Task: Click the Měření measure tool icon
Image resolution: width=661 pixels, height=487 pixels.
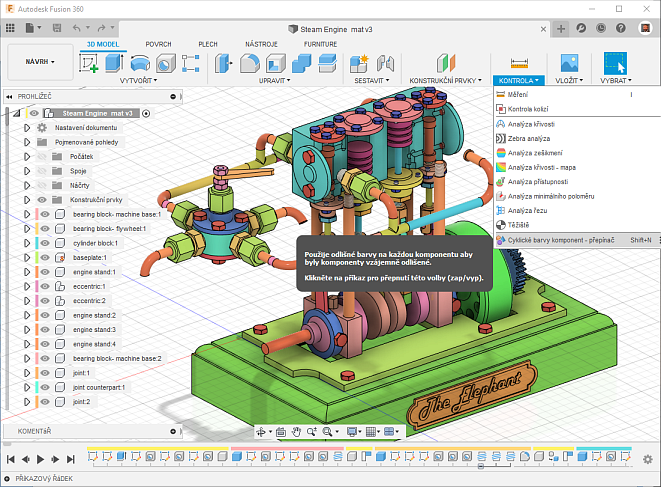Action: (x=519, y=62)
